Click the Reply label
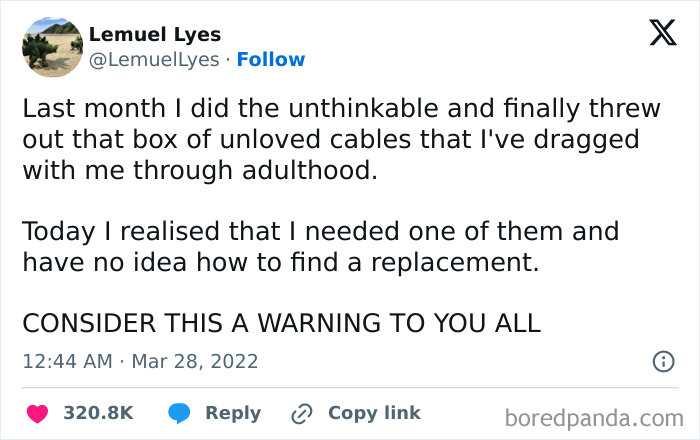 [x=233, y=413]
